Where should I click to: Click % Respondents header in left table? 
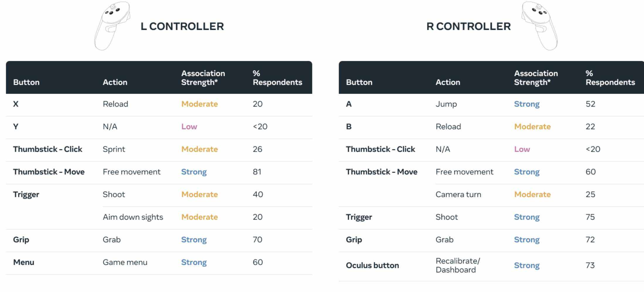click(x=277, y=78)
